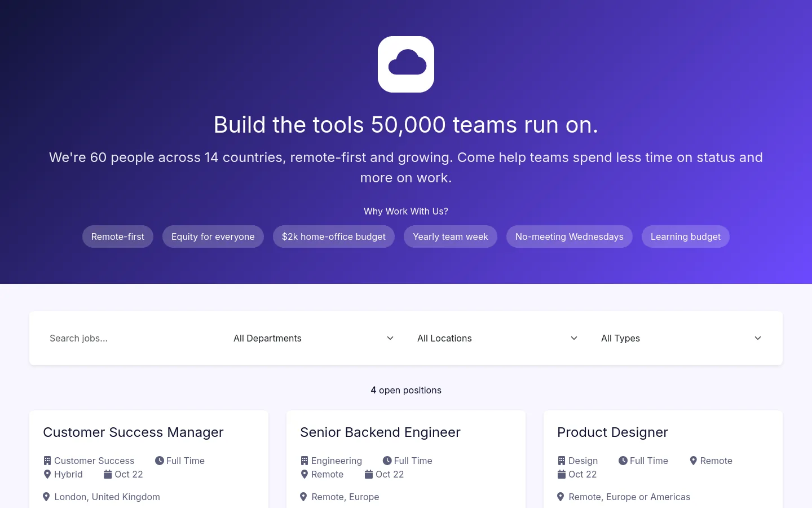This screenshot has width=812, height=508.
Task: Click the No-meeting Wednesdays chip
Action: [570, 237]
